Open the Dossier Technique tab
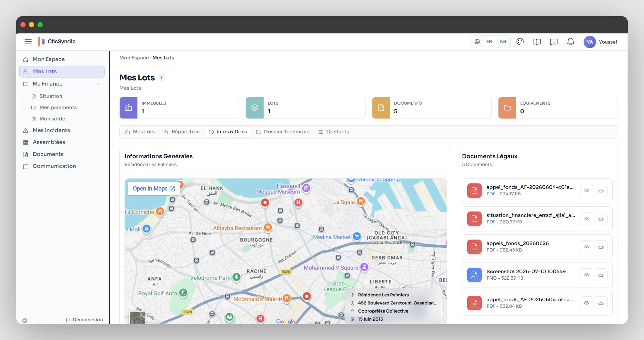Viewport: 644px width, 340px height. [x=283, y=132]
